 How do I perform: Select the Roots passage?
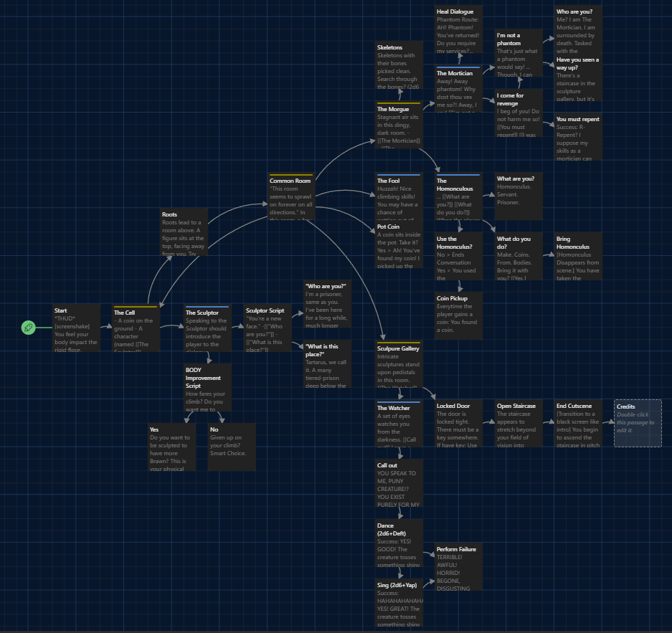pos(184,232)
